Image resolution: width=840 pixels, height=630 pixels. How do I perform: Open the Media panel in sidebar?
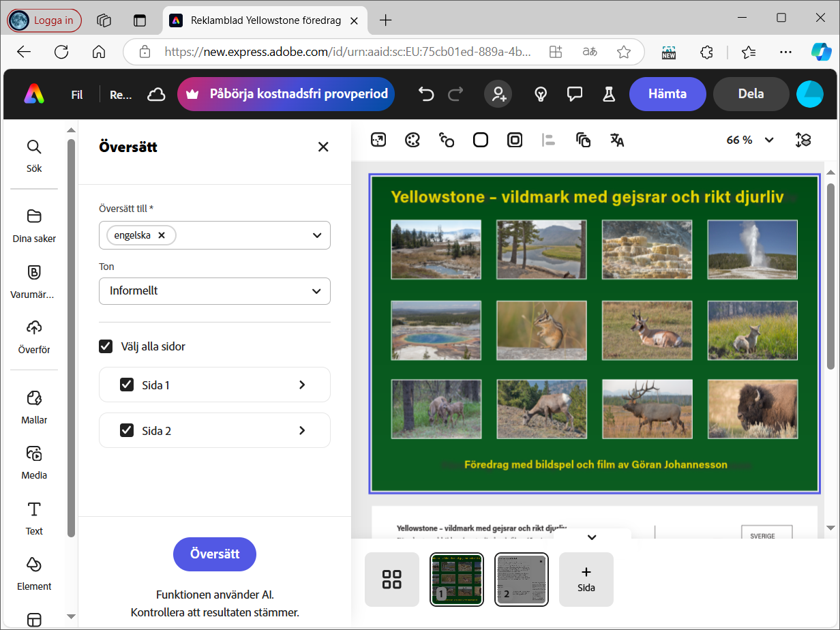point(34,462)
